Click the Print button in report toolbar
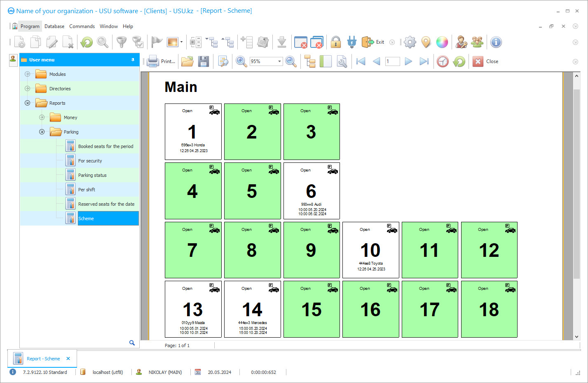 [161, 61]
